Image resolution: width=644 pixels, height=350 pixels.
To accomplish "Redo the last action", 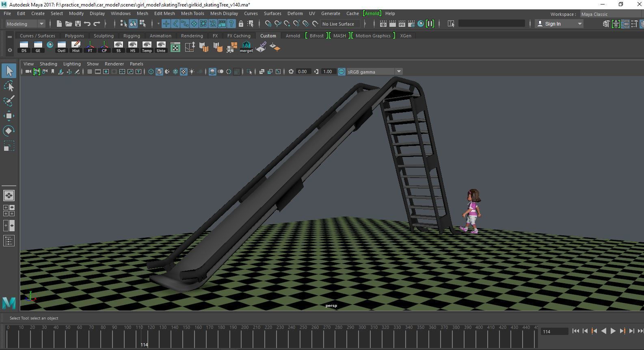I will tap(97, 24).
